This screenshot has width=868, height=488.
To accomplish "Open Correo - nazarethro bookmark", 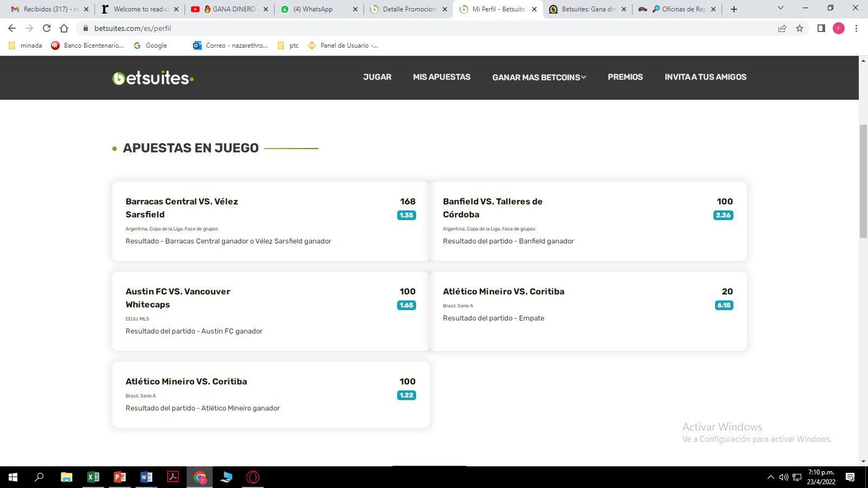I will coord(231,46).
